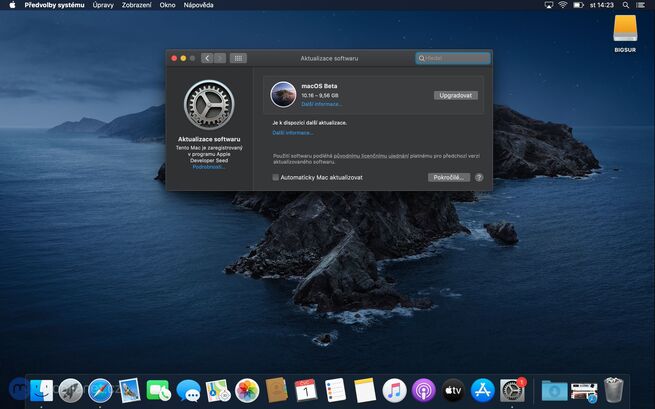Open App Store from the Dock
Image resolution: width=655 pixels, height=409 pixels.
tap(482, 391)
